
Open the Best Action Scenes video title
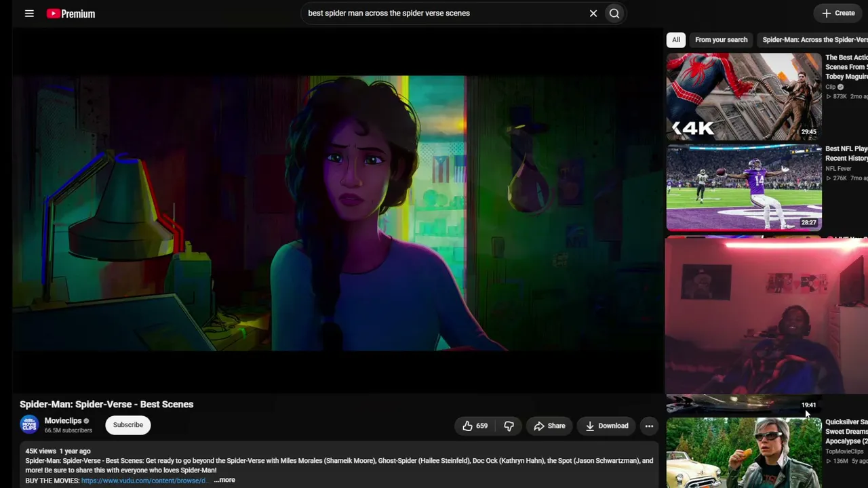tap(846, 67)
